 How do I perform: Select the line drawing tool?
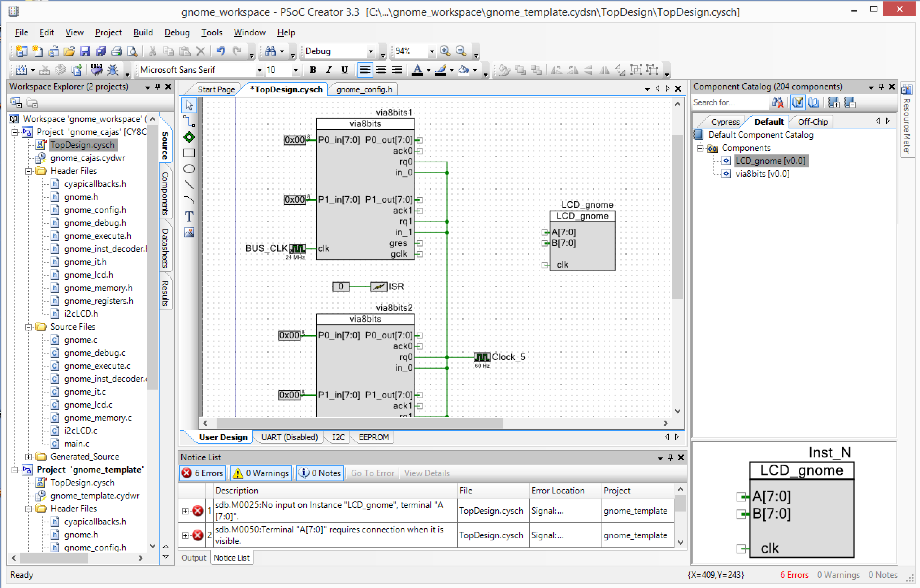tap(189, 185)
